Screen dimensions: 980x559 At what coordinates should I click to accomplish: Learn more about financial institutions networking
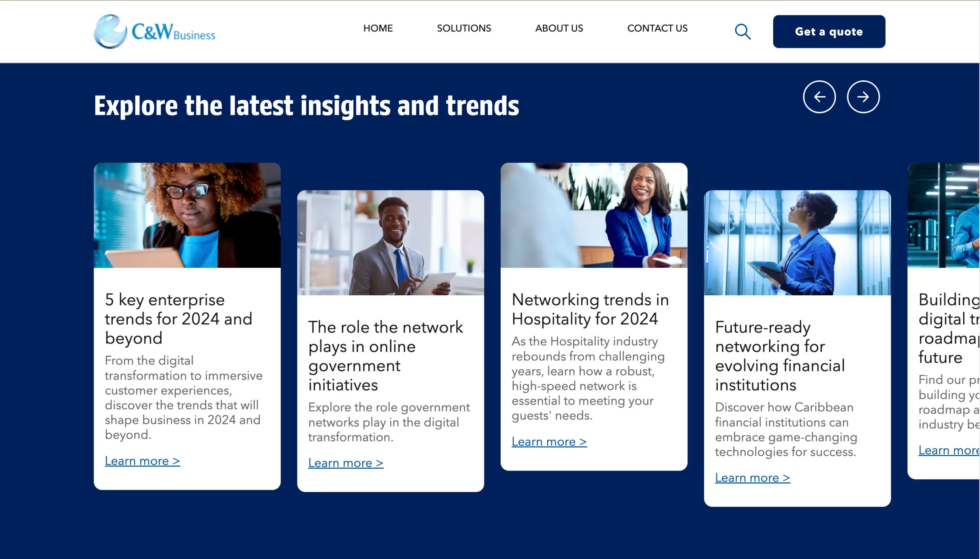click(752, 478)
